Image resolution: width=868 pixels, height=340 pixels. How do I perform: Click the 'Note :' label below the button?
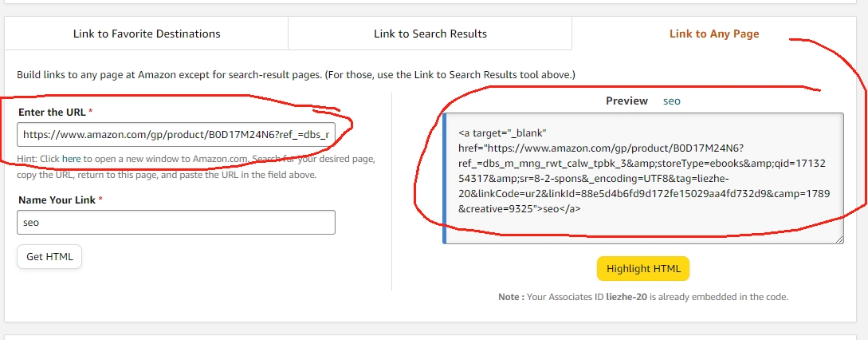tap(511, 297)
